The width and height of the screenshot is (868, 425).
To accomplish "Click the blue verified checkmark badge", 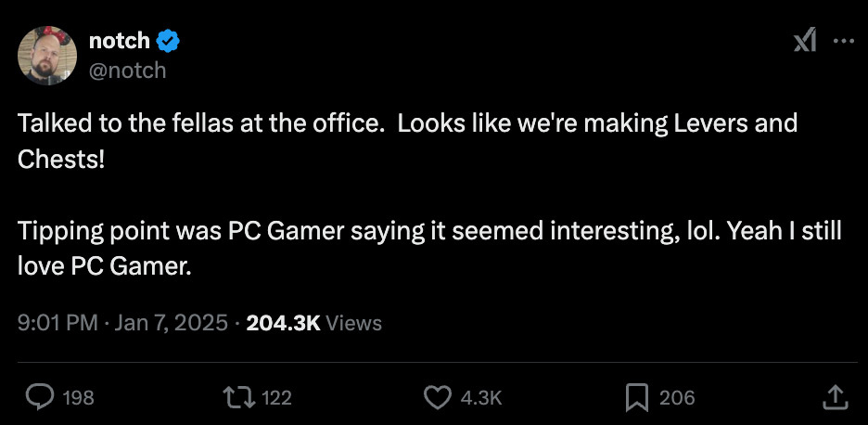I will [x=168, y=40].
